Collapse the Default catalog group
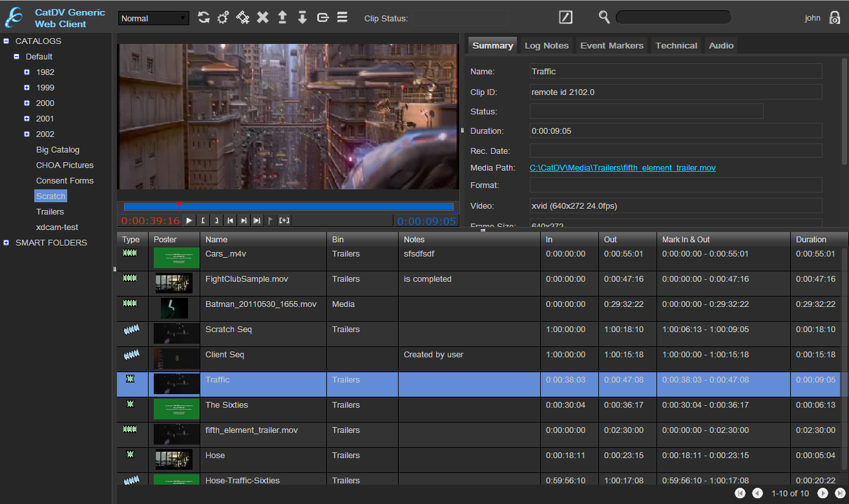The width and height of the screenshot is (849, 504). click(17, 56)
